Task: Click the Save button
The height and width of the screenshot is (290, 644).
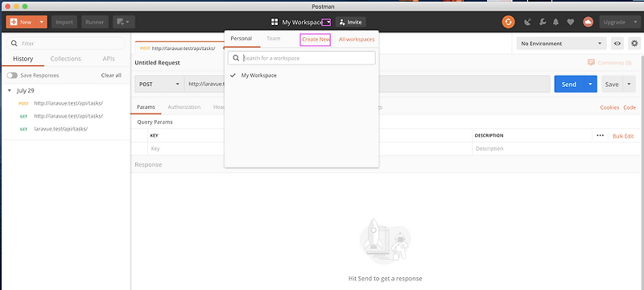Action: 612,84
